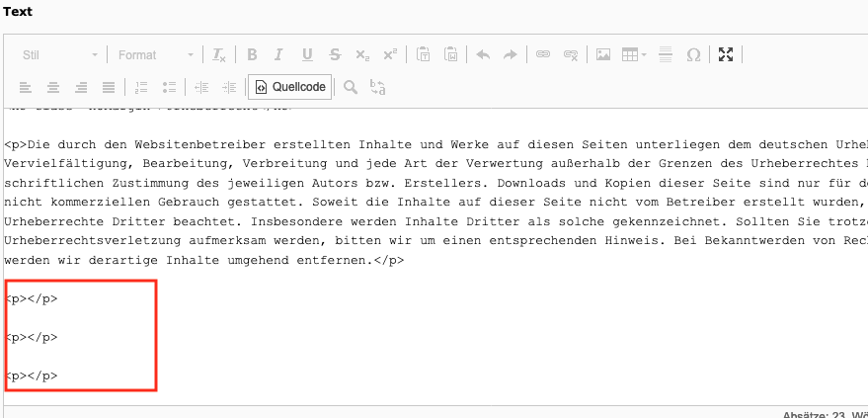Screen dimensions: 868x418
Task: Click the numbered list icon
Action: pos(140,87)
